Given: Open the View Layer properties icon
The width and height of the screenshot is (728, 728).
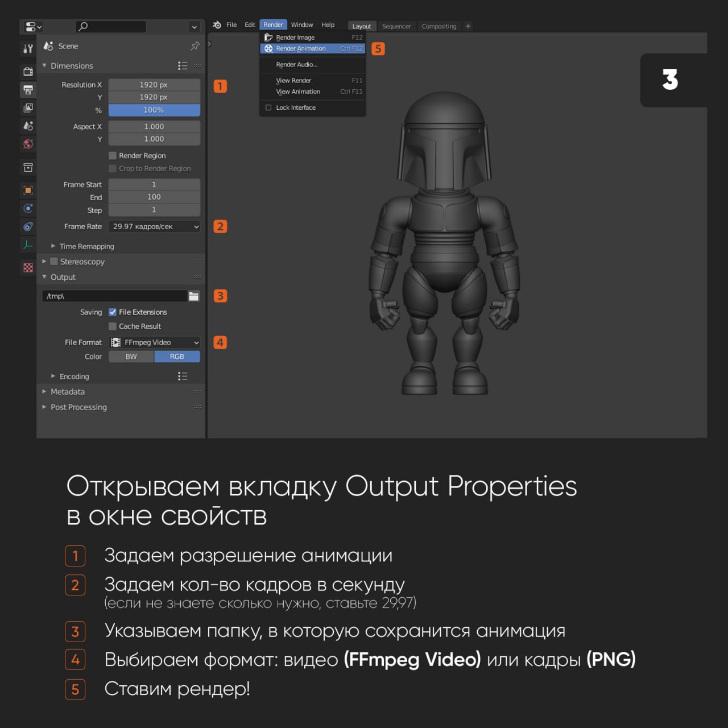Looking at the screenshot, I should [x=28, y=107].
